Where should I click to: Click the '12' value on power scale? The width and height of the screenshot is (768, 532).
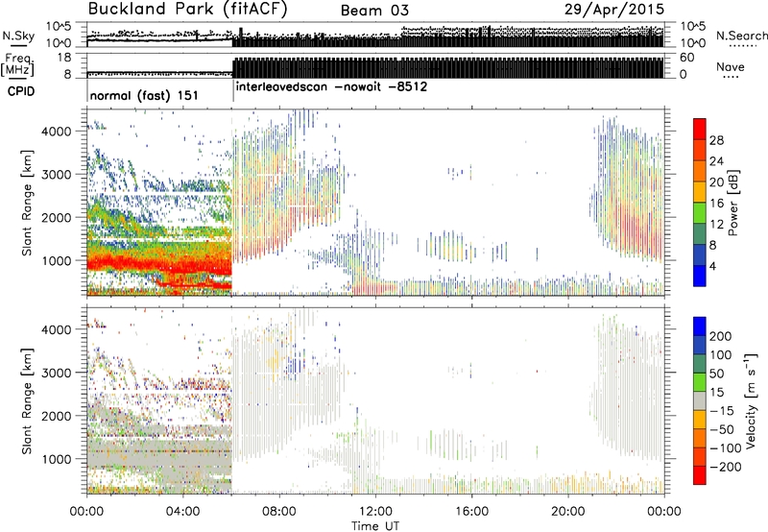click(716, 225)
